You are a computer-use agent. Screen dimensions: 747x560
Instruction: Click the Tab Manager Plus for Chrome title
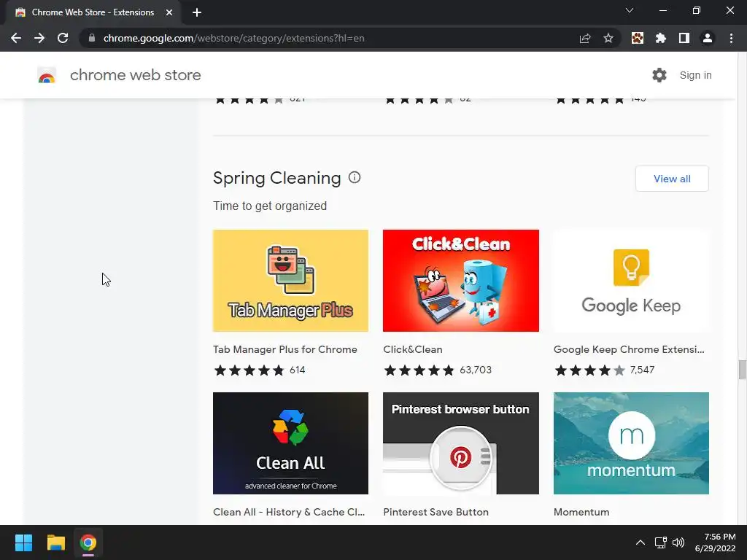pyautogui.click(x=285, y=349)
